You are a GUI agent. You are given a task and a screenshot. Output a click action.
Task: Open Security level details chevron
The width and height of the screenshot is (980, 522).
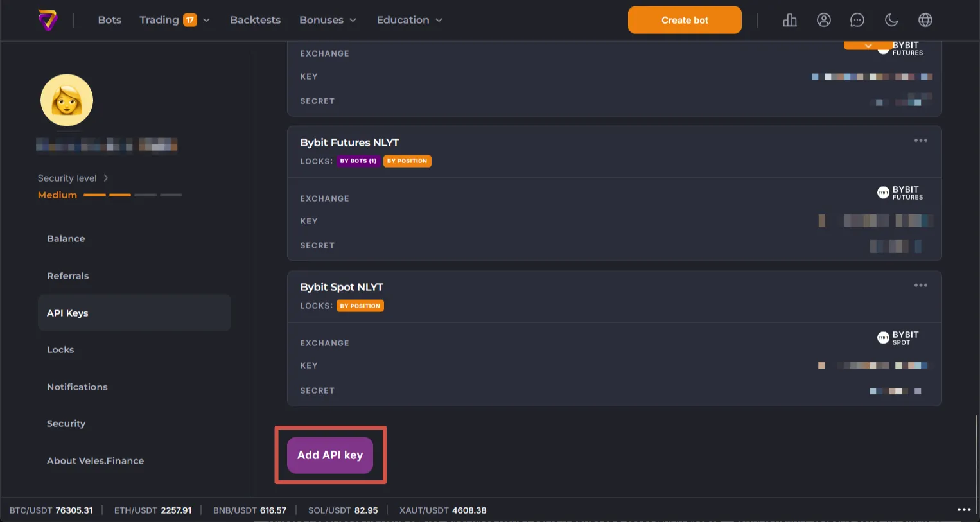(x=106, y=178)
